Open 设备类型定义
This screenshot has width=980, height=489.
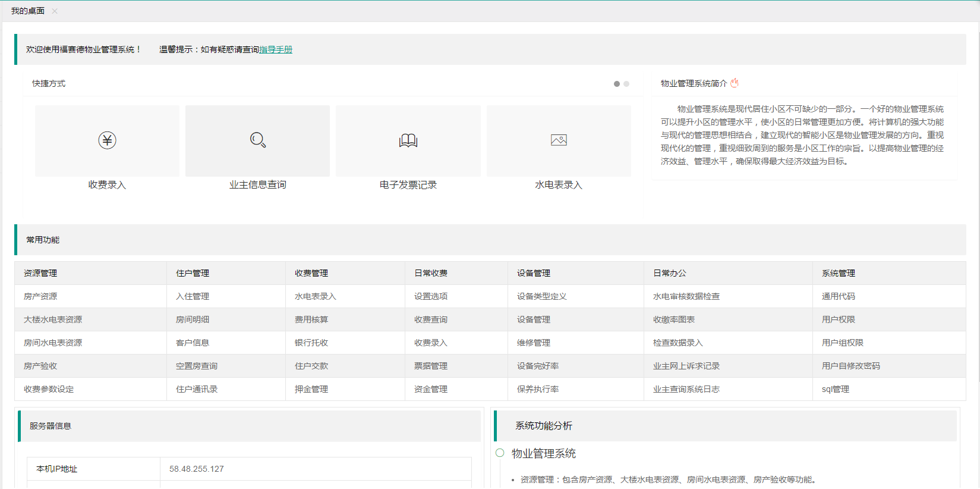click(542, 296)
